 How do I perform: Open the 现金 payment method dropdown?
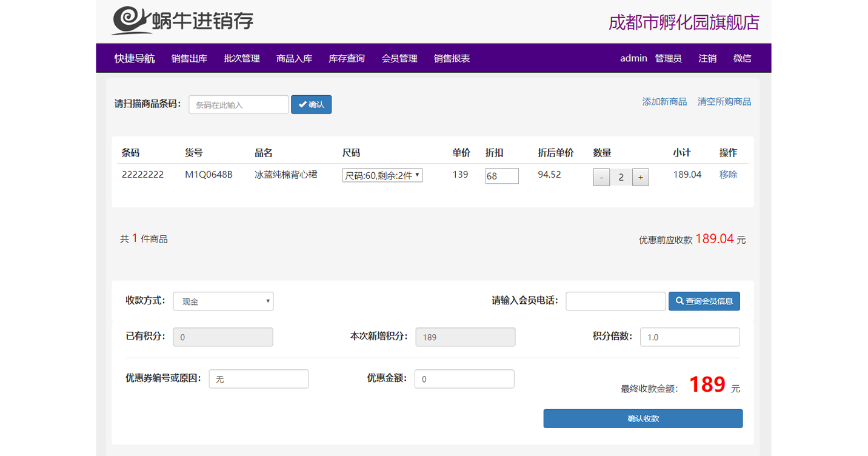pyautogui.click(x=223, y=301)
